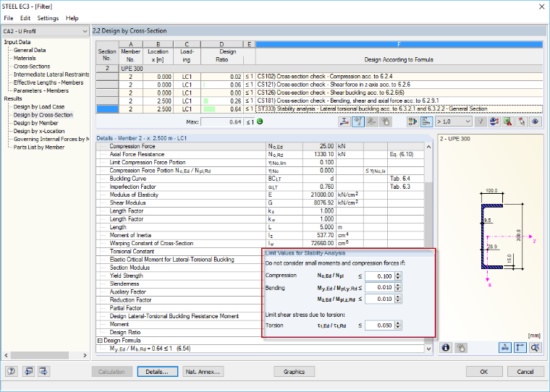Collapse the Design Formula tree node
The width and height of the screenshot is (550, 392).
[x=100, y=341]
